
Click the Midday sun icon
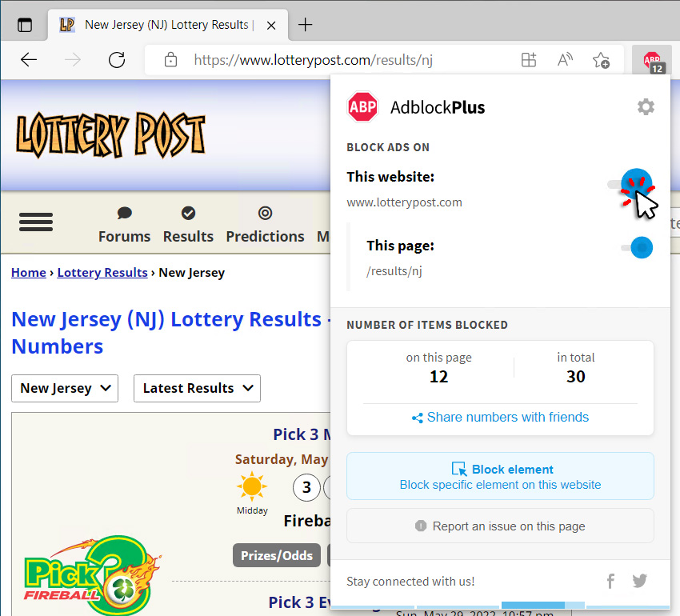pyautogui.click(x=252, y=486)
